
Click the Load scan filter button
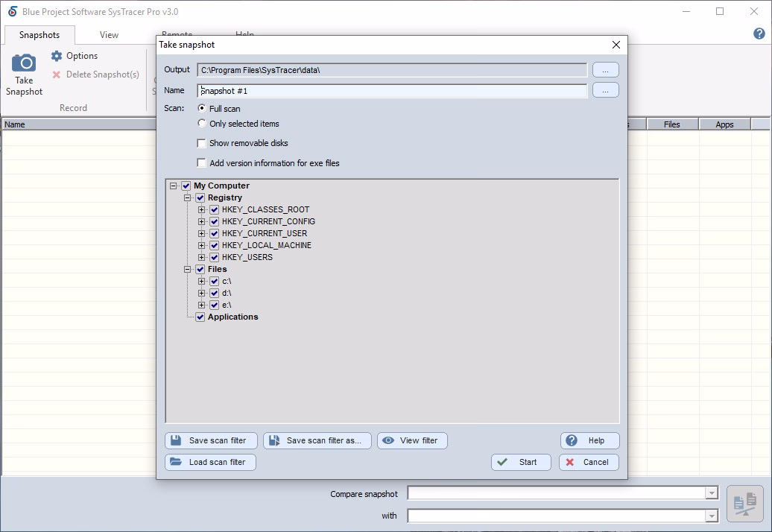tap(210, 462)
